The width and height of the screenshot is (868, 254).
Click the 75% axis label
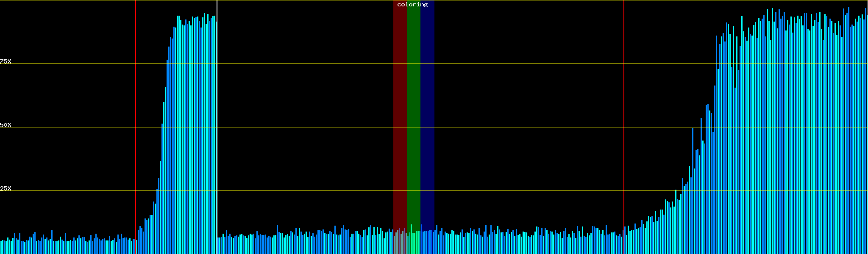[6, 61]
